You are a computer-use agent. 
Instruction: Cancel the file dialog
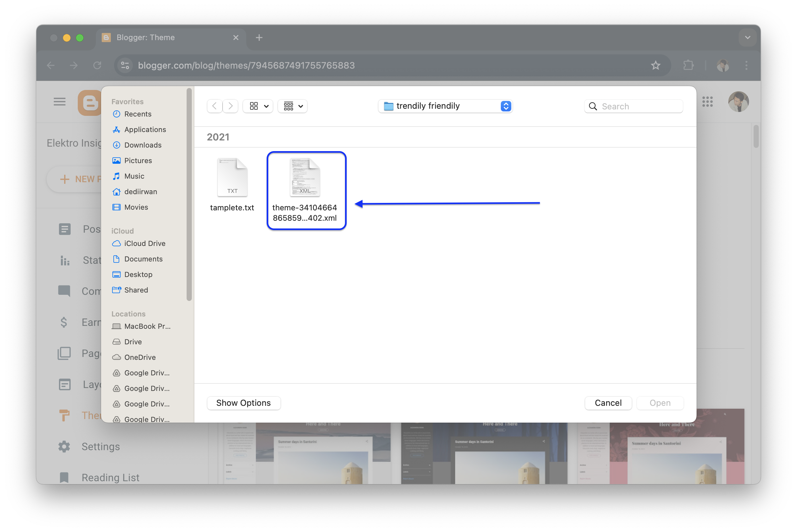pos(608,403)
